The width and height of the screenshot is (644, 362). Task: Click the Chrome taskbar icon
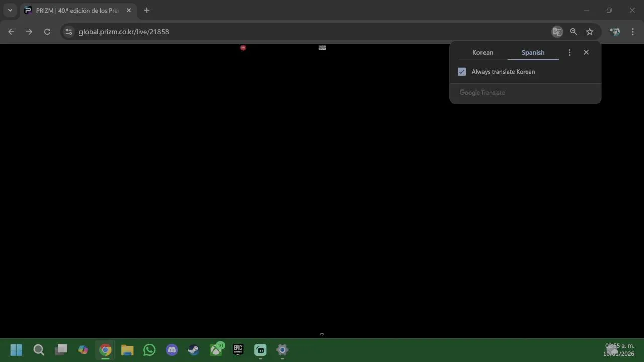coord(105,350)
